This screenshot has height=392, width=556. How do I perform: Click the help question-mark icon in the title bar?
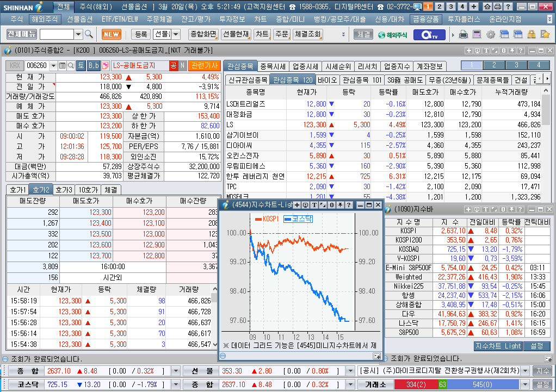[508, 7]
